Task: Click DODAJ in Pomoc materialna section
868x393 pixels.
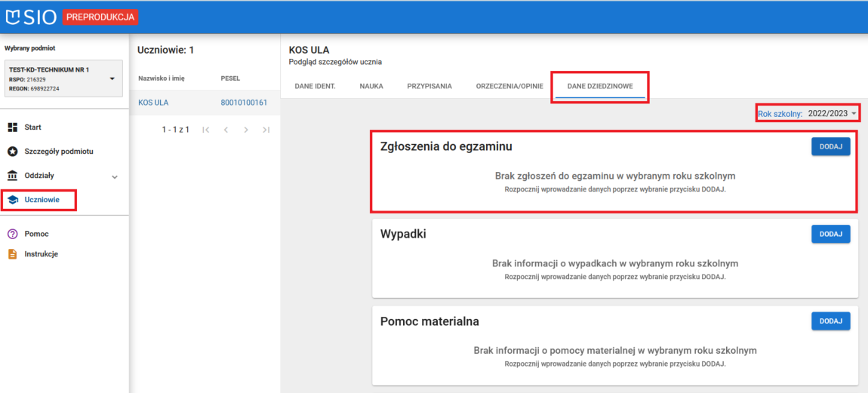Action: coord(830,321)
